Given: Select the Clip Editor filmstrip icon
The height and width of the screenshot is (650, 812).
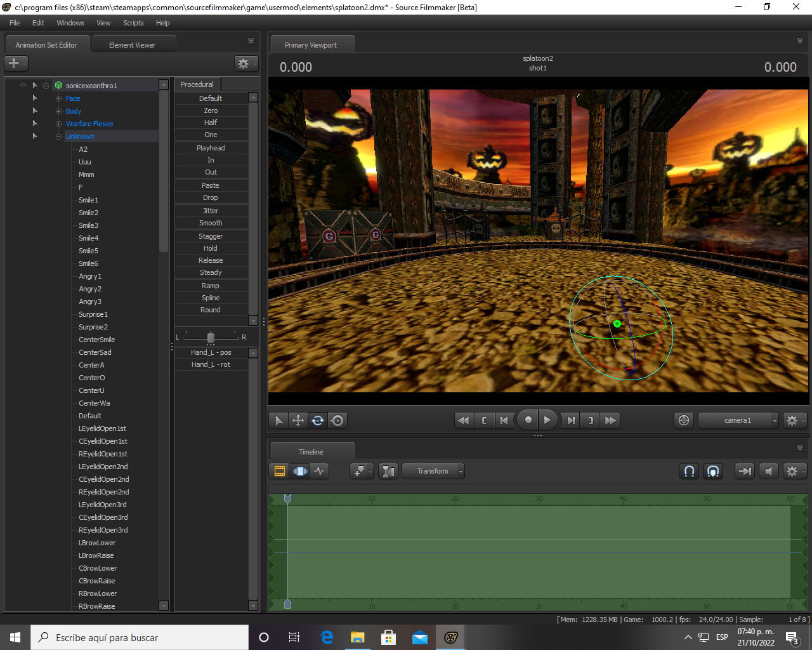Looking at the screenshot, I should pos(279,471).
